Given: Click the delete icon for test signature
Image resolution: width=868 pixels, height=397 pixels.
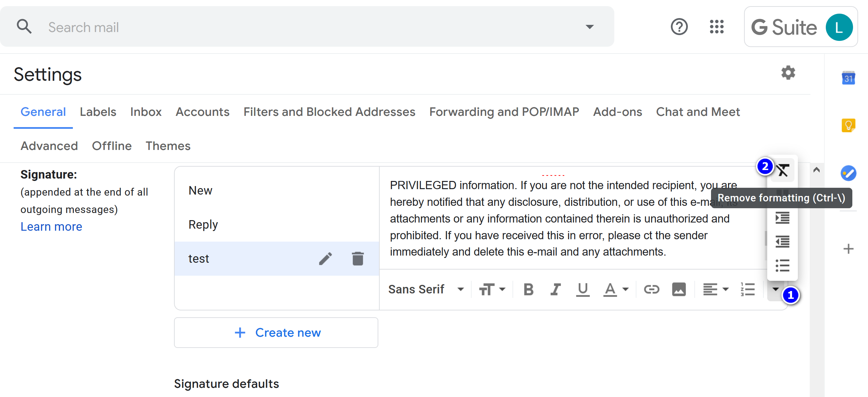Looking at the screenshot, I should [358, 258].
